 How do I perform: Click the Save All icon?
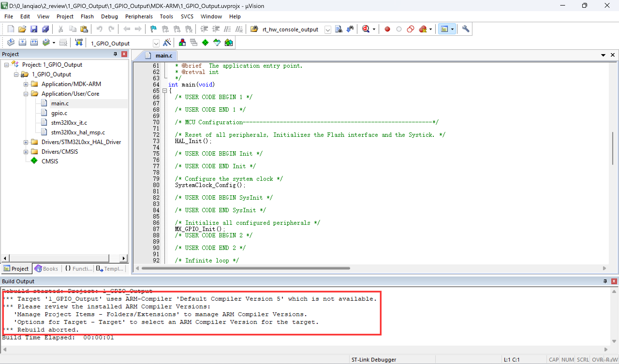coord(45,29)
